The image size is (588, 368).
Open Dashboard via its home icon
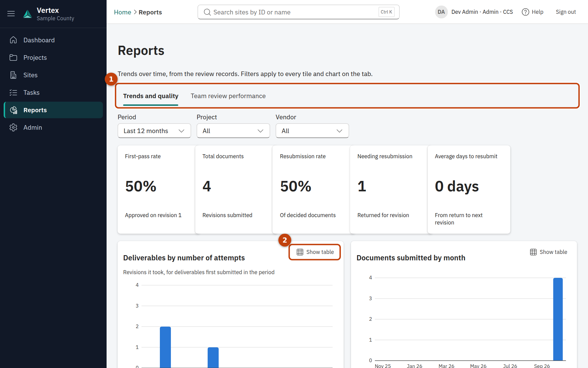13,40
